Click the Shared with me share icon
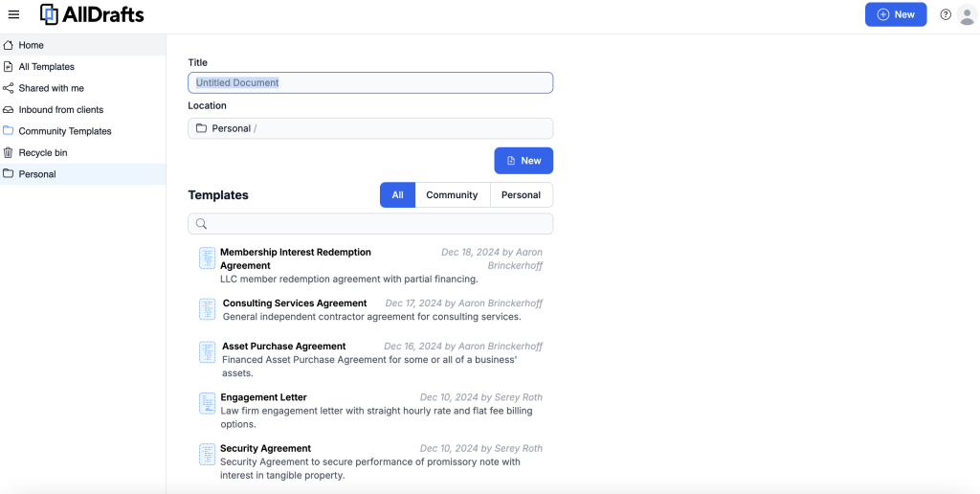The width and height of the screenshot is (980, 494). tap(9, 88)
